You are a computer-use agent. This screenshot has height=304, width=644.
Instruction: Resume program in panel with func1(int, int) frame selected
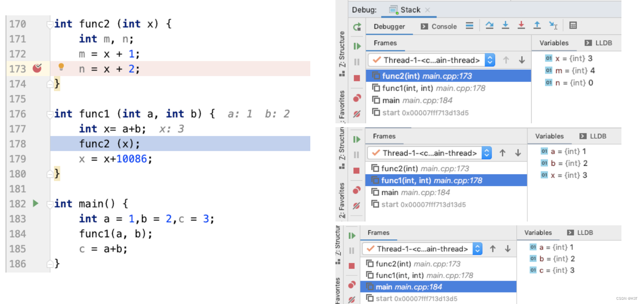[x=357, y=139]
